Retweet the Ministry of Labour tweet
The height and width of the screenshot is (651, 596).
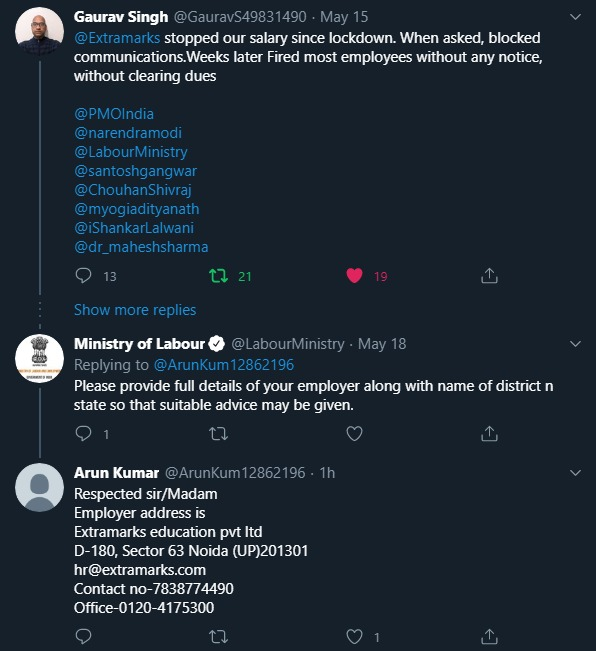tap(218, 434)
